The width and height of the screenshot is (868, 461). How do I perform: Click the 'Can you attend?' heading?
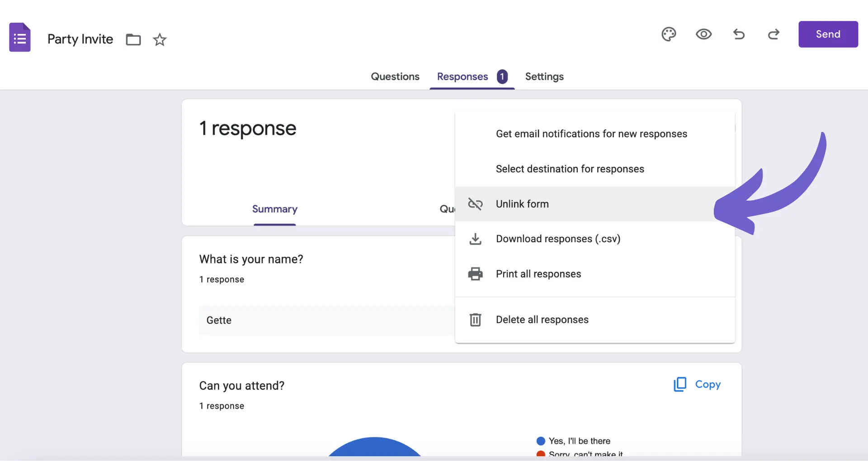241,386
